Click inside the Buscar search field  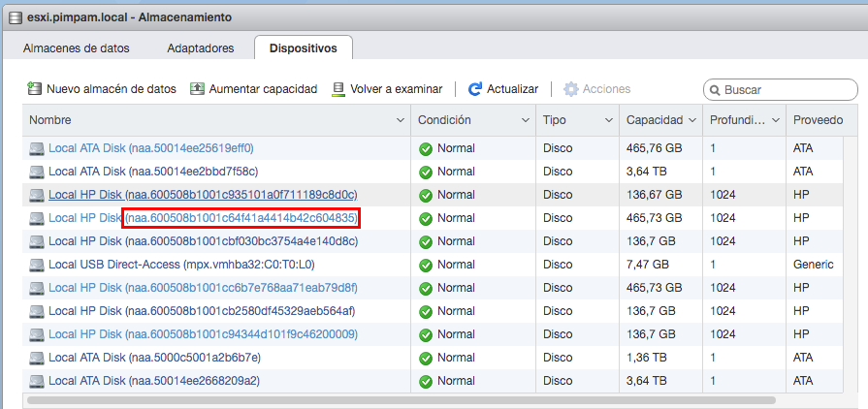tap(786, 90)
